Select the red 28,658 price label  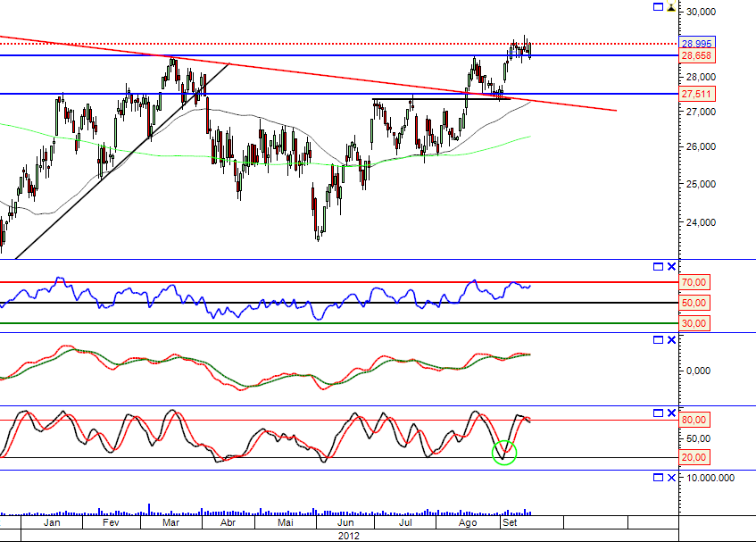[697, 55]
